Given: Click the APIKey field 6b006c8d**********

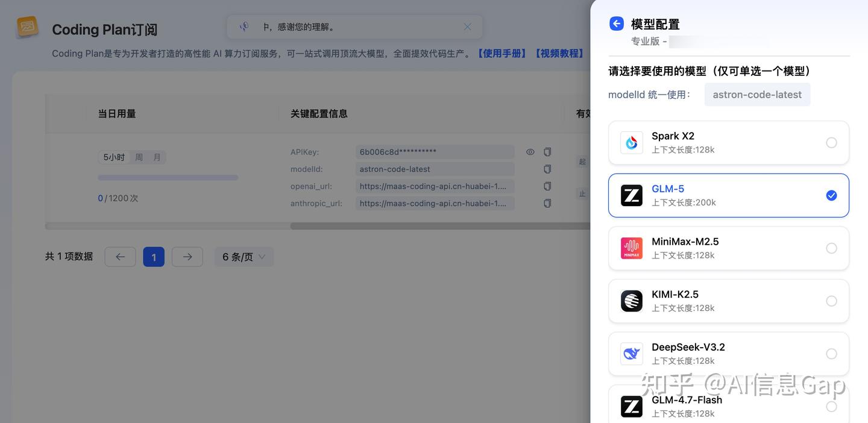Looking at the screenshot, I should coord(435,152).
